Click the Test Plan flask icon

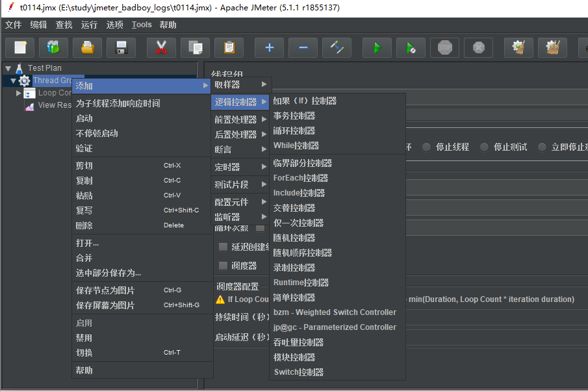pyautogui.click(x=19, y=68)
